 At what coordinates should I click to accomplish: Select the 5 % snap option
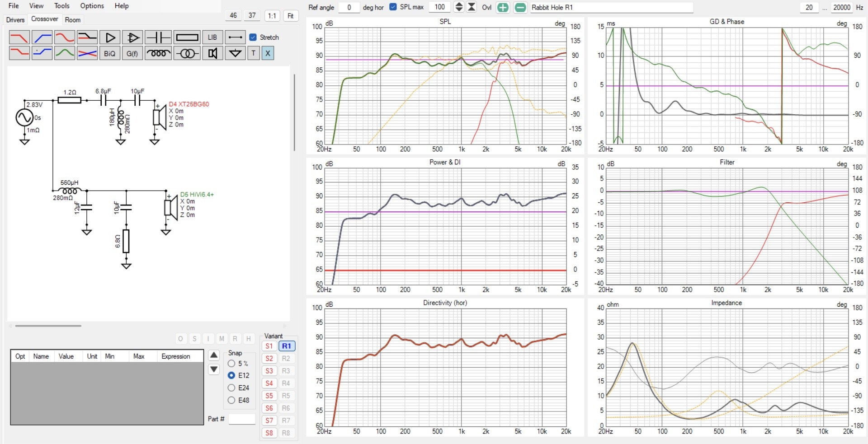231,364
